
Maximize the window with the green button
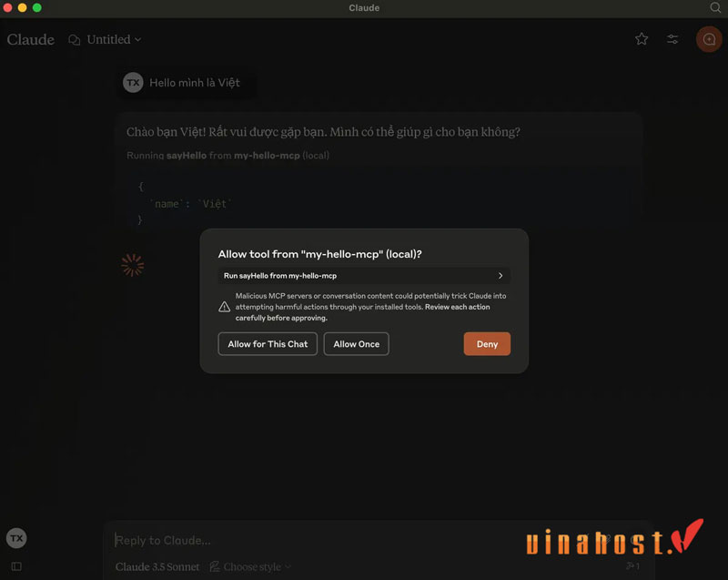point(37,7)
